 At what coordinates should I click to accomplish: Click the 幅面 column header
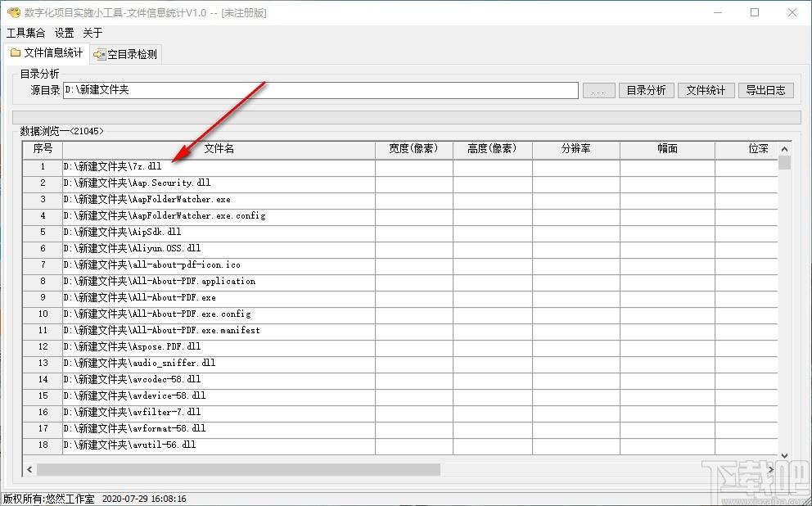(667, 149)
